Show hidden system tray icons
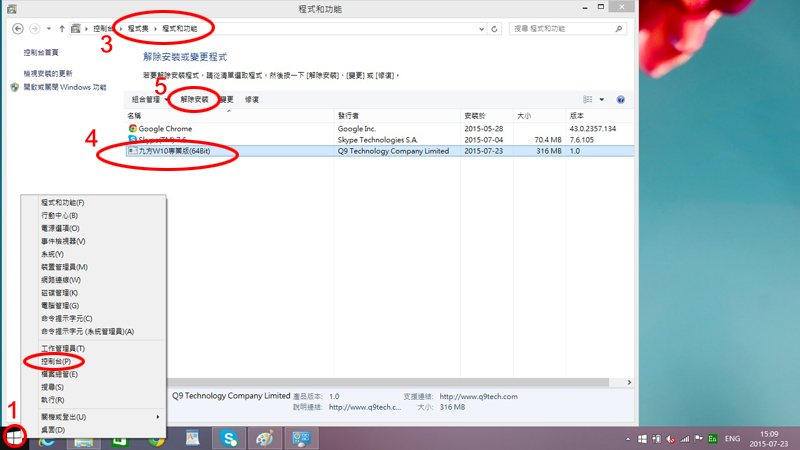 [628, 439]
